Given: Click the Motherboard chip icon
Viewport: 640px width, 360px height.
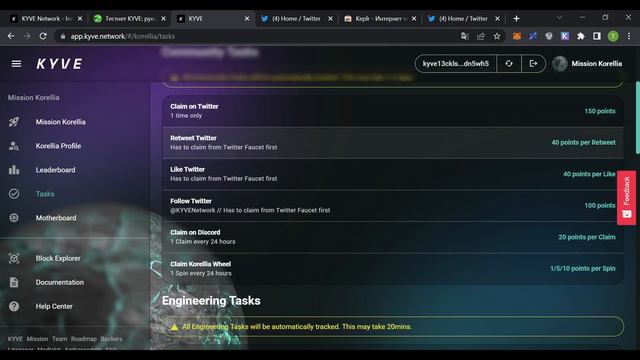Looking at the screenshot, I should [x=14, y=218].
